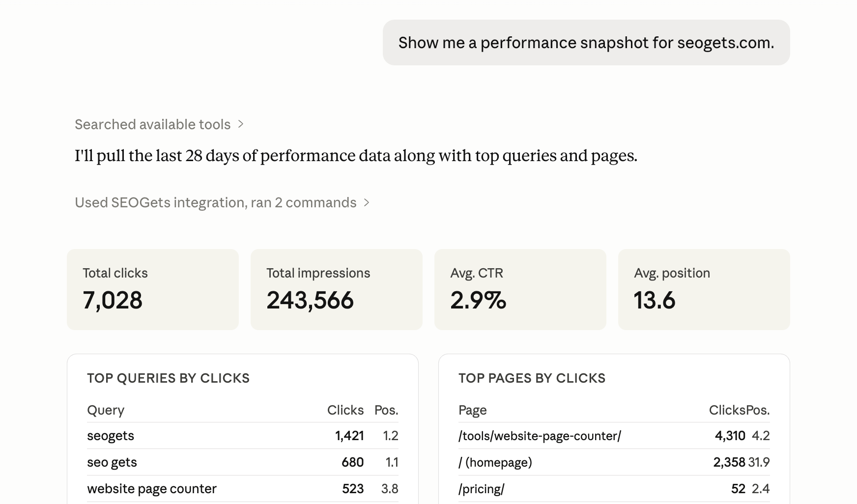
Task: Select the Total impressions card
Action: click(336, 289)
